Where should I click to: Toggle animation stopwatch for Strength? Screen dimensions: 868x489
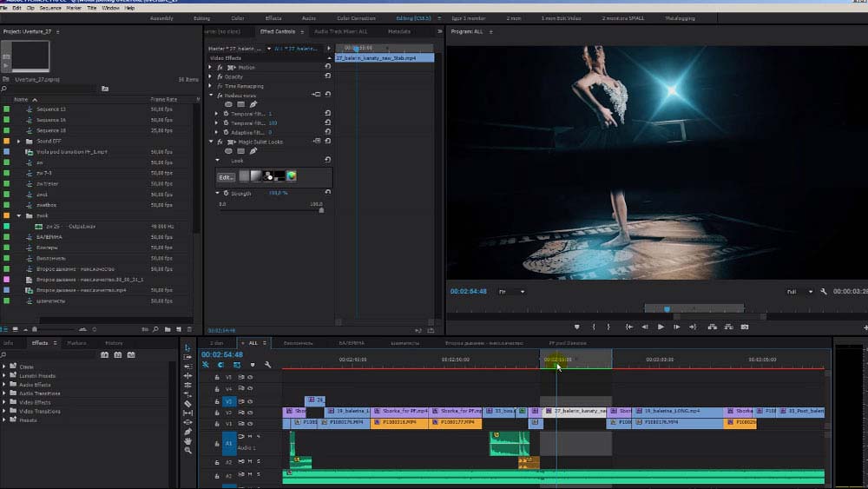click(226, 194)
